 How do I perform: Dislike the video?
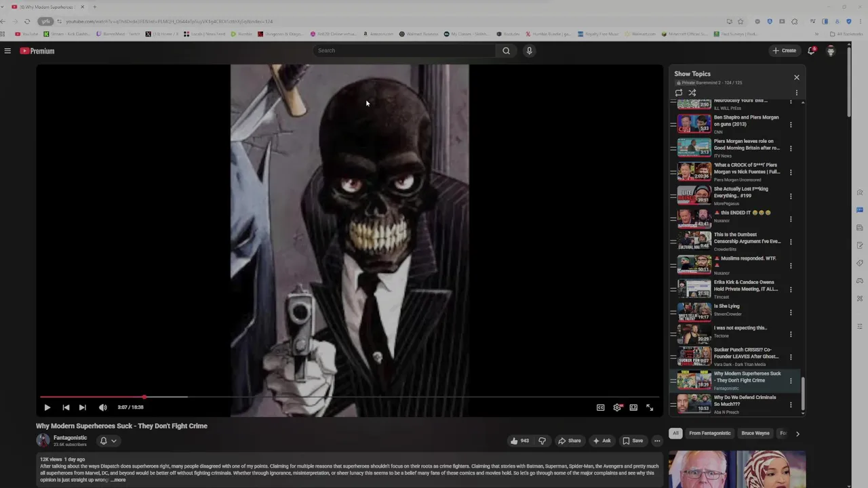point(542,441)
